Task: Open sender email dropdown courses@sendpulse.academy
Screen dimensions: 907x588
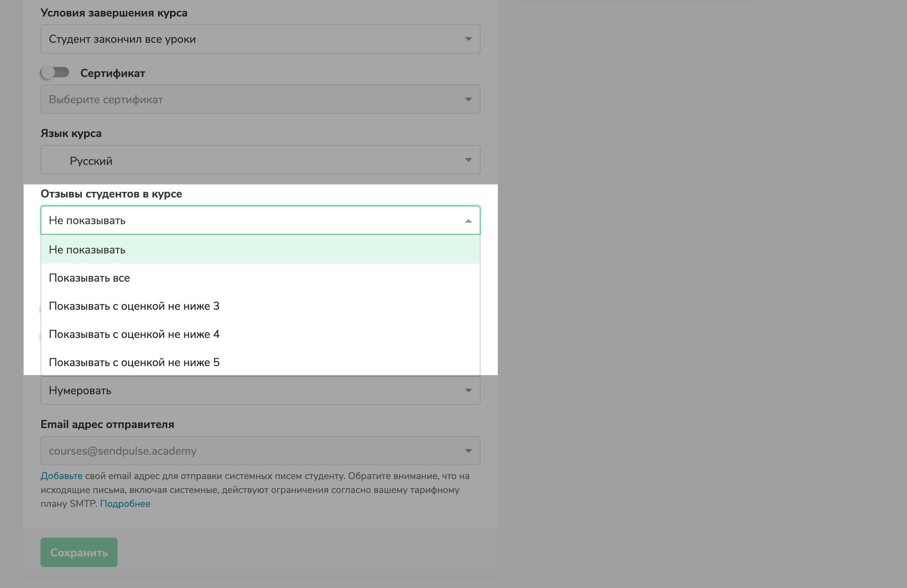Action: pos(260,451)
